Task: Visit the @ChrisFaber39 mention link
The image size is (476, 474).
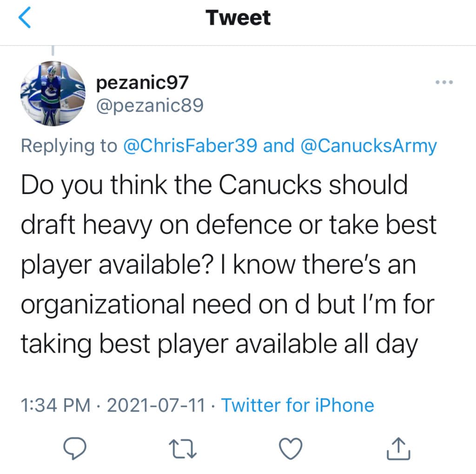Action: (x=191, y=146)
